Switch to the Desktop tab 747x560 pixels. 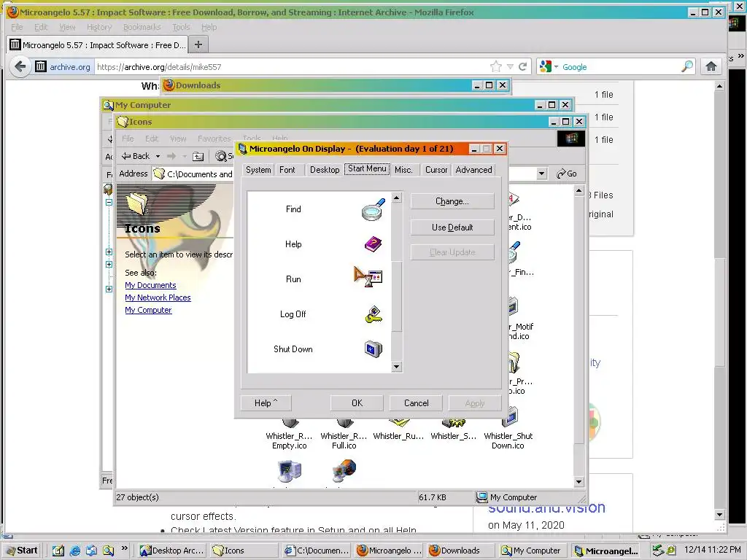tap(325, 170)
